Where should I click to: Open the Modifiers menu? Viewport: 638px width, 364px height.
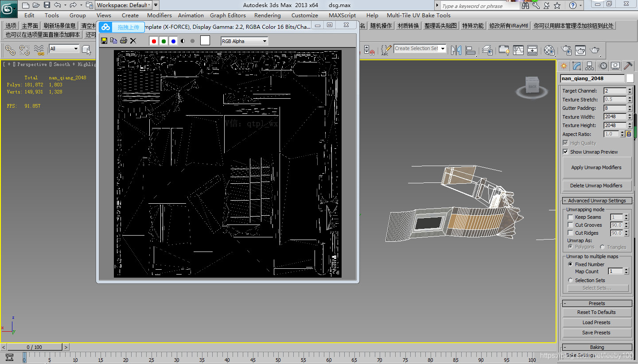[159, 15]
